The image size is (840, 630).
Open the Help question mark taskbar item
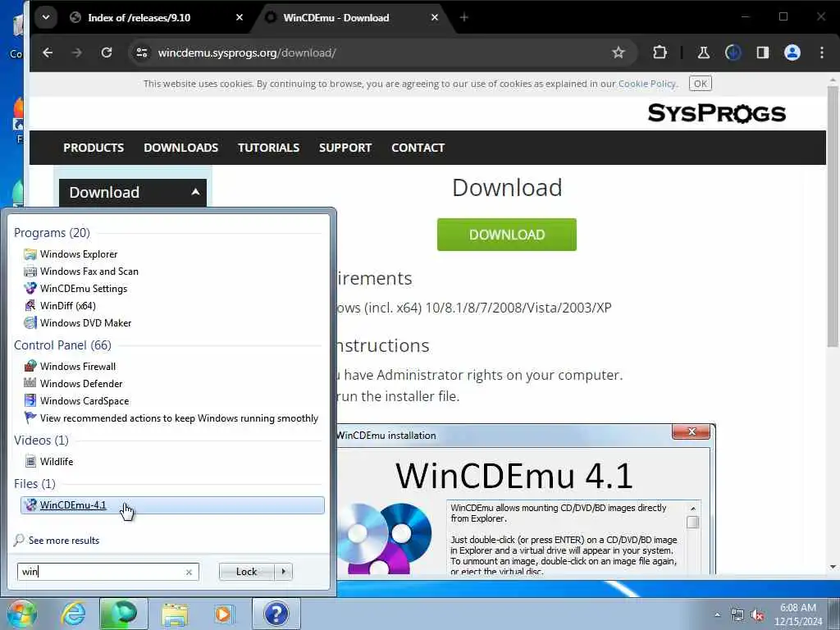click(276, 614)
